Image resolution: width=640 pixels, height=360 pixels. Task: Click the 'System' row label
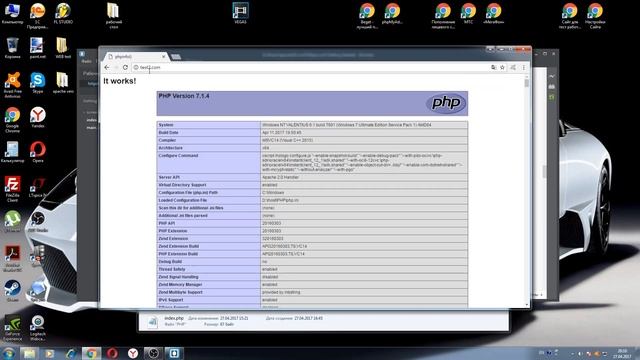tap(166, 125)
